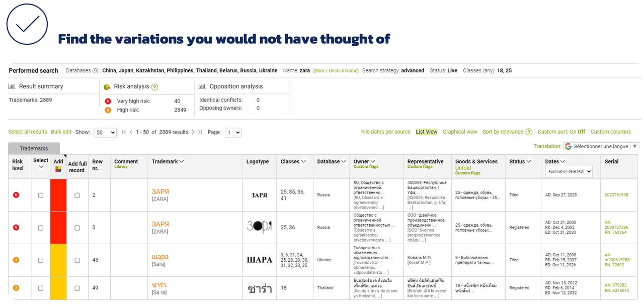Click the Opposition analysis bar chart icon
Screen dimensions: 644x307
pos(202,86)
